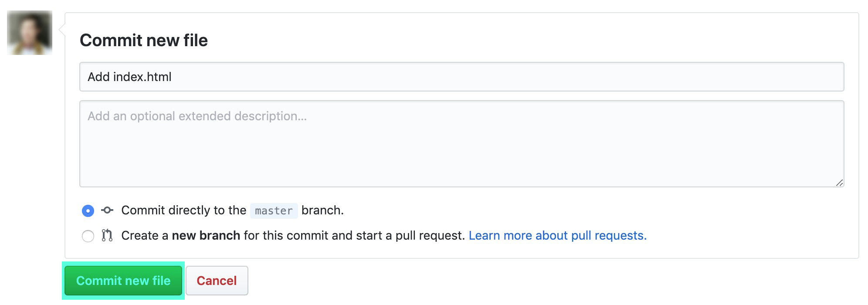
Task: Click the user avatar thumbnail
Action: pyautogui.click(x=30, y=33)
